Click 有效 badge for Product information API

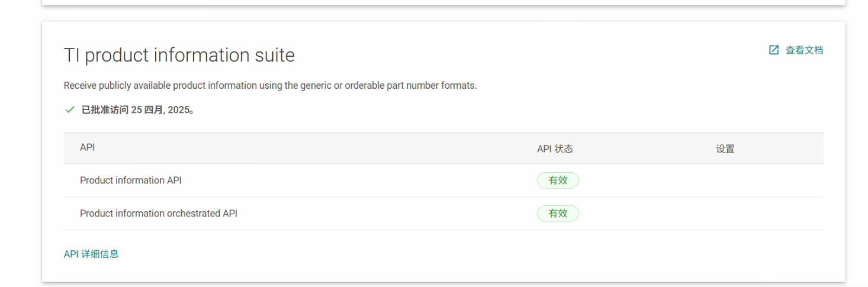[558, 180]
